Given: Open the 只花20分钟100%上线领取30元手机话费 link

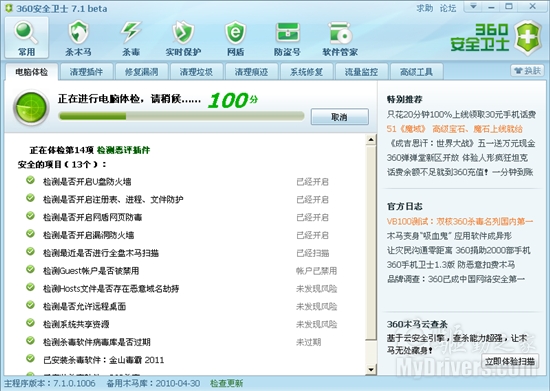Looking at the screenshot, I should tap(461, 114).
